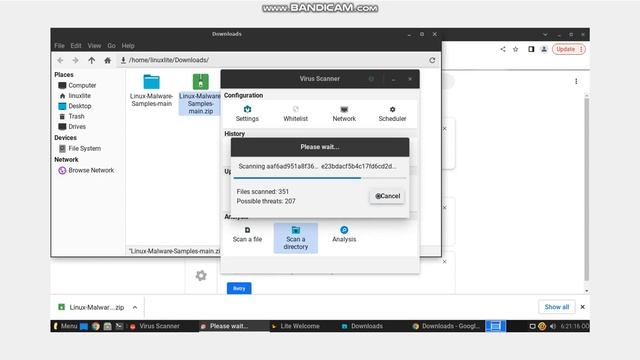Image resolution: width=640 pixels, height=360 pixels.
Task: Click the gear icon on browser page
Action: coord(201,276)
